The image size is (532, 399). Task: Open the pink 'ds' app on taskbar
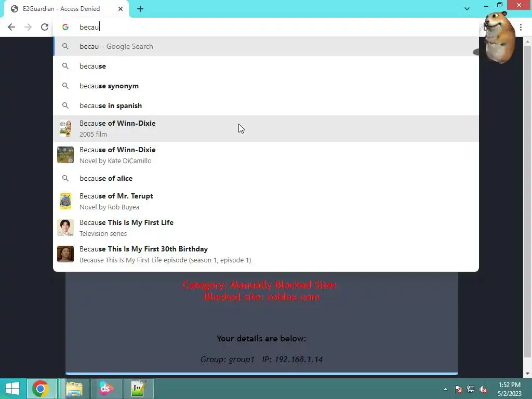(106, 389)
